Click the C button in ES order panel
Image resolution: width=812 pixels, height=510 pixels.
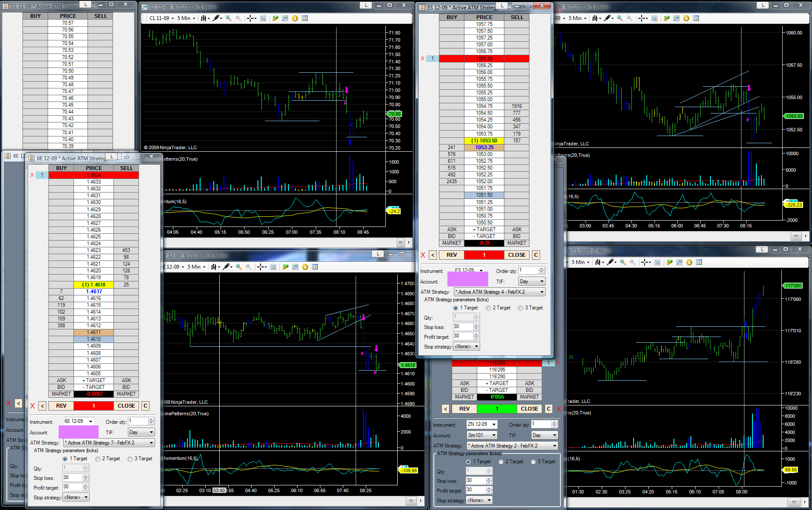tap(536, 255)
